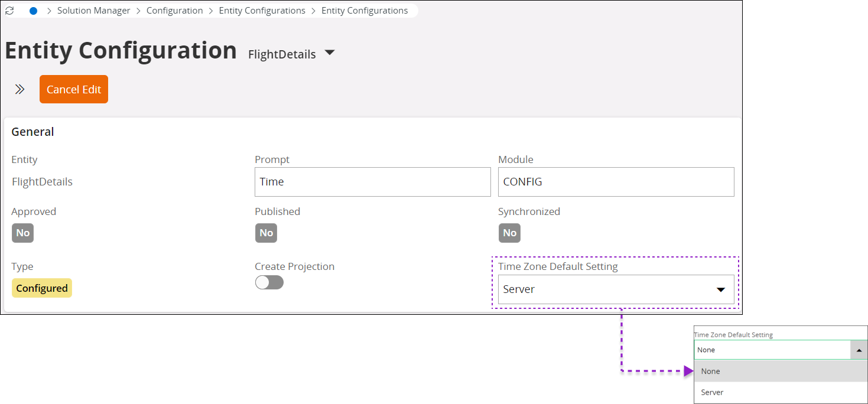
Task: Click the yellow Configured type badge
Action: 42,288
